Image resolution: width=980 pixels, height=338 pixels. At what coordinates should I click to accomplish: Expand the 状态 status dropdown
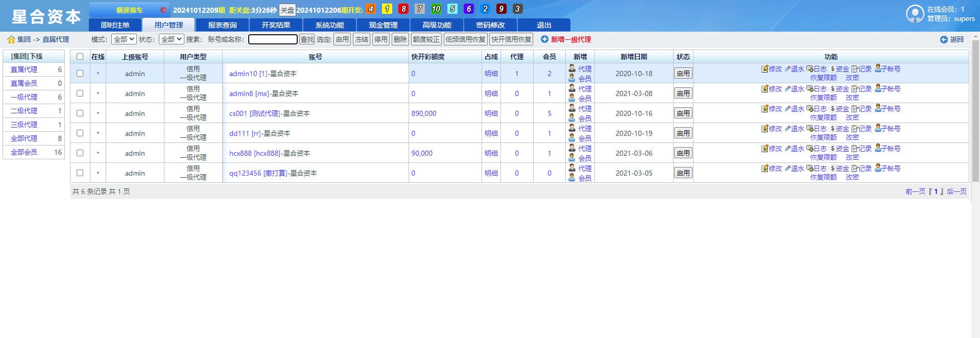pyautogui.click(x=171, y=39)
